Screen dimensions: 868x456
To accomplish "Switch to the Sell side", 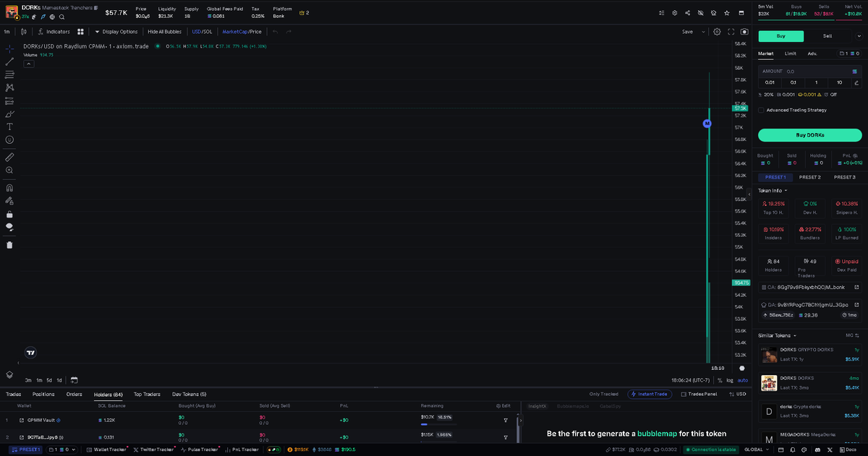I will [827, 35].
